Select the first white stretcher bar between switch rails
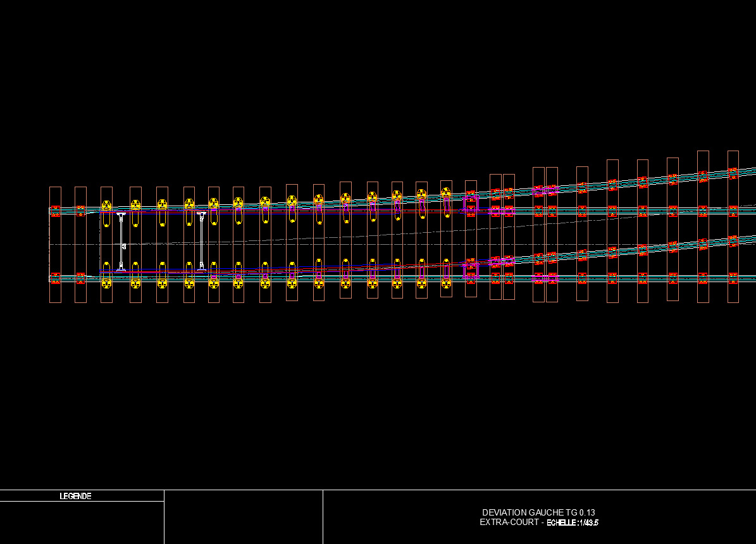The image size is (756, 544). [121, 242]
